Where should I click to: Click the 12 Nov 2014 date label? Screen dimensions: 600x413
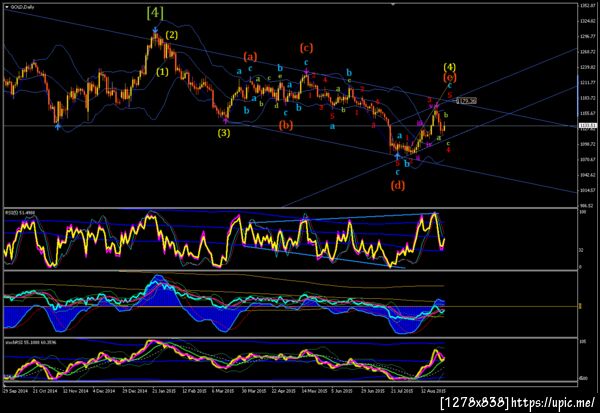click(x=75, y=391)
